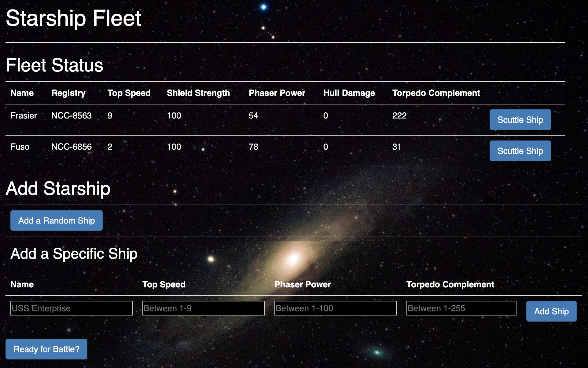Screen dimensions: 588x368
Task: Click the Torpedo Complement input field
Action: click(461, 308)
